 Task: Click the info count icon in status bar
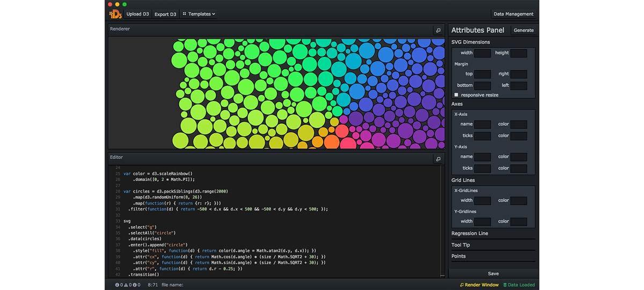tap(134, 285)
